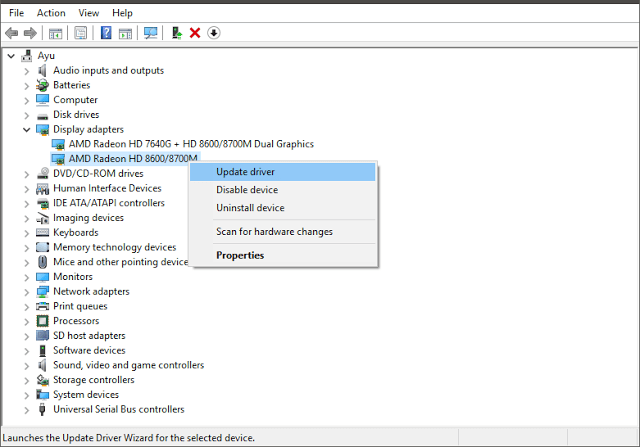The height and width of the screenshot is (447, 640).
Task: Select the Software devices label
Action: point(89,350)
